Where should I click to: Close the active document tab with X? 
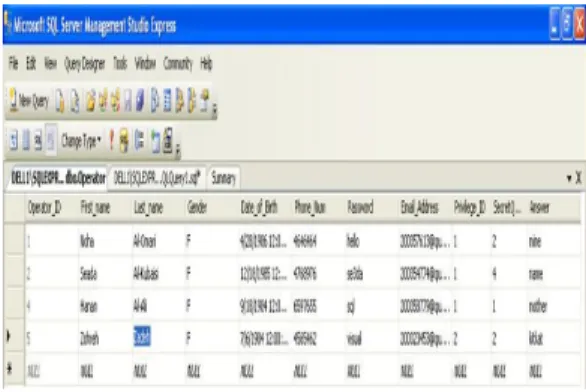coord(579,178)
